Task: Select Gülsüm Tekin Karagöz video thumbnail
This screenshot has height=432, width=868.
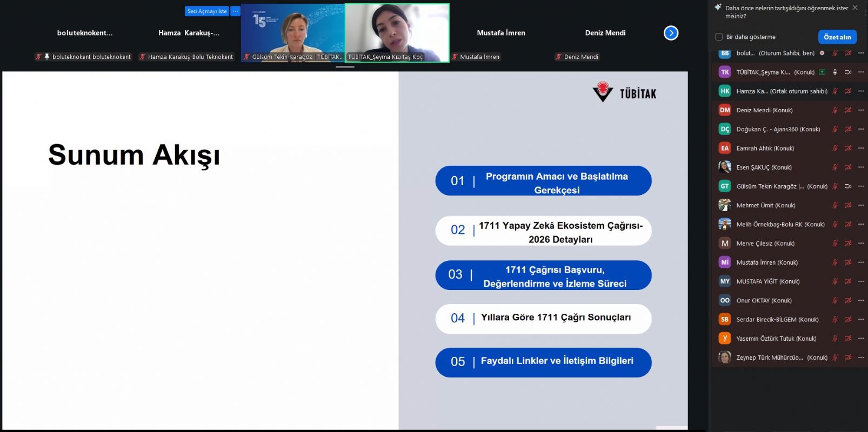Action: pos(293,33)
